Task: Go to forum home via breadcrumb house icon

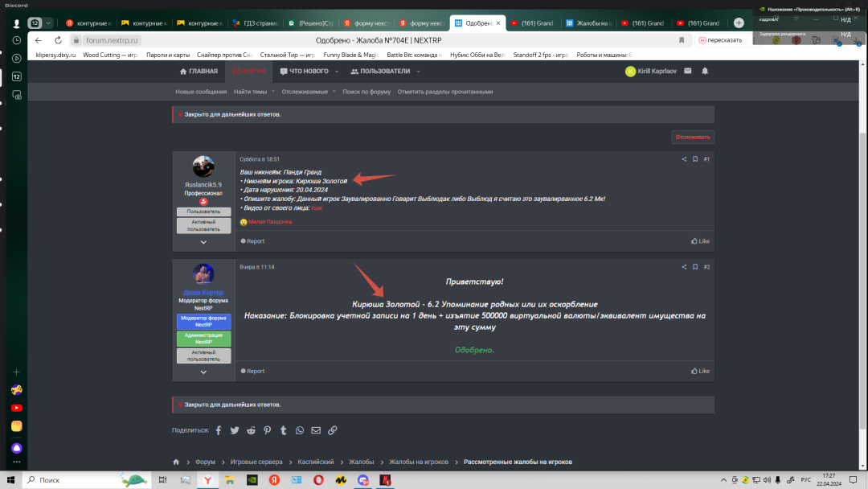Action: [x=176, y=462]
